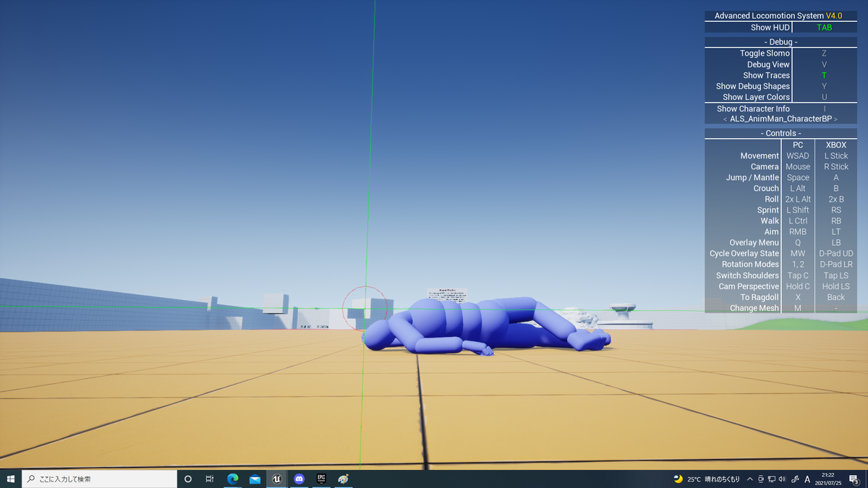Click the Aim row label

click(x=772, y=231)
